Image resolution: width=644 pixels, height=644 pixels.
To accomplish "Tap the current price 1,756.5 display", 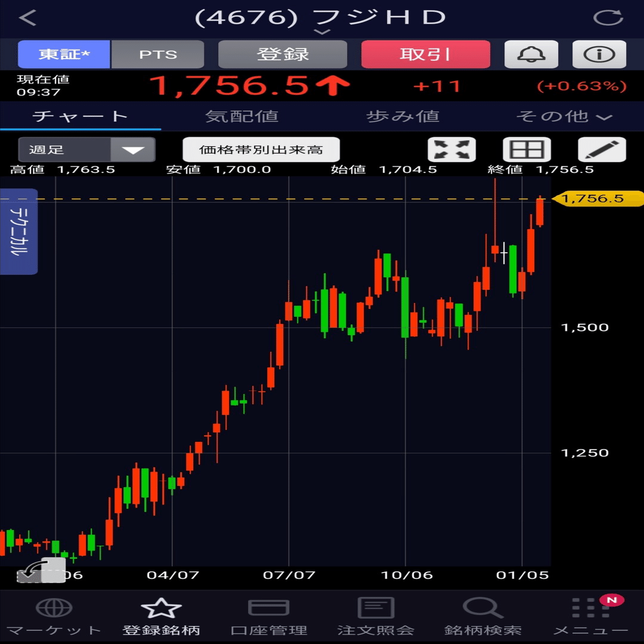I will click(x=229, y=86).
